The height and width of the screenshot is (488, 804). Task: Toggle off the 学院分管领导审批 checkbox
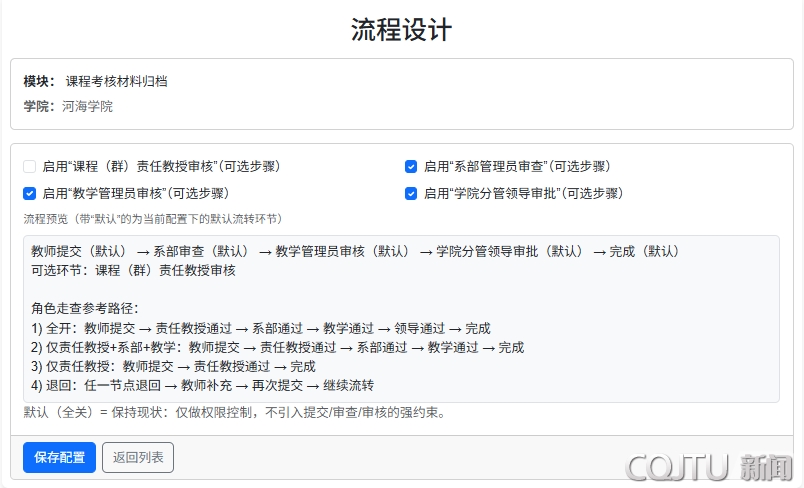pyautogui.click(x=411, y=193)
